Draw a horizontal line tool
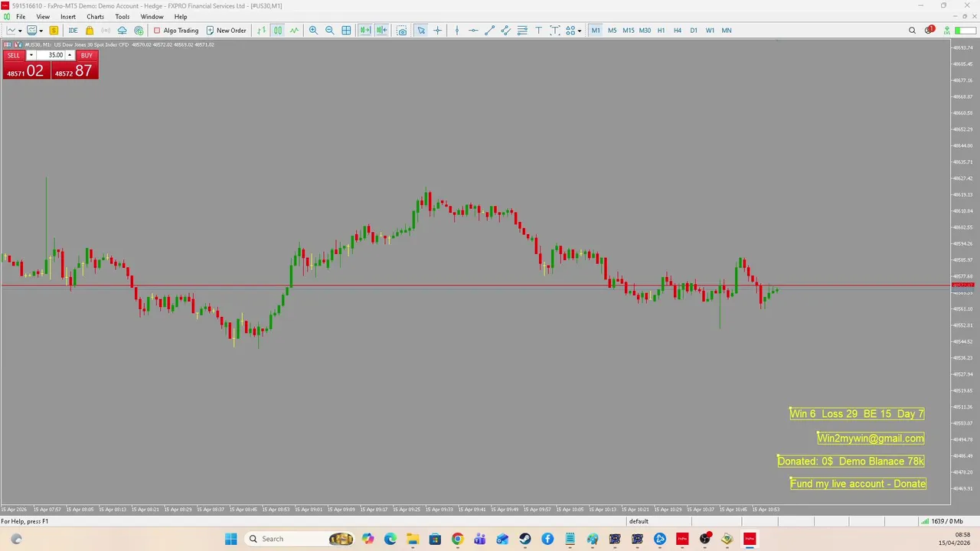This screenshot has height=551, width=980. point(473,31)
